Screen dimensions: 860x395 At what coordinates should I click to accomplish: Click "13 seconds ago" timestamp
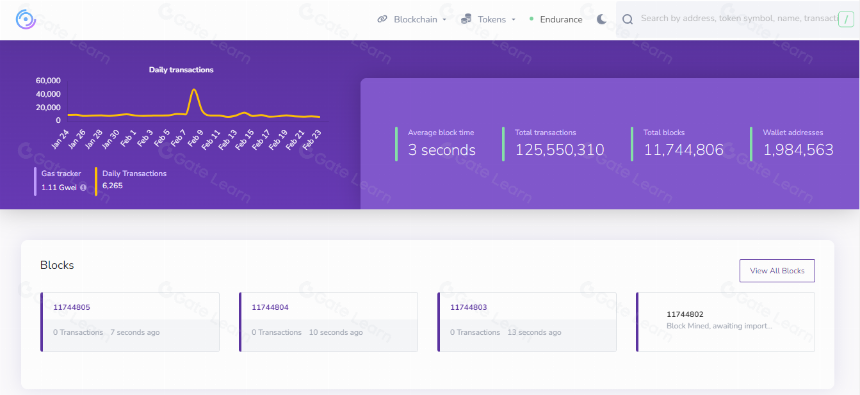[x=534, y=332]
